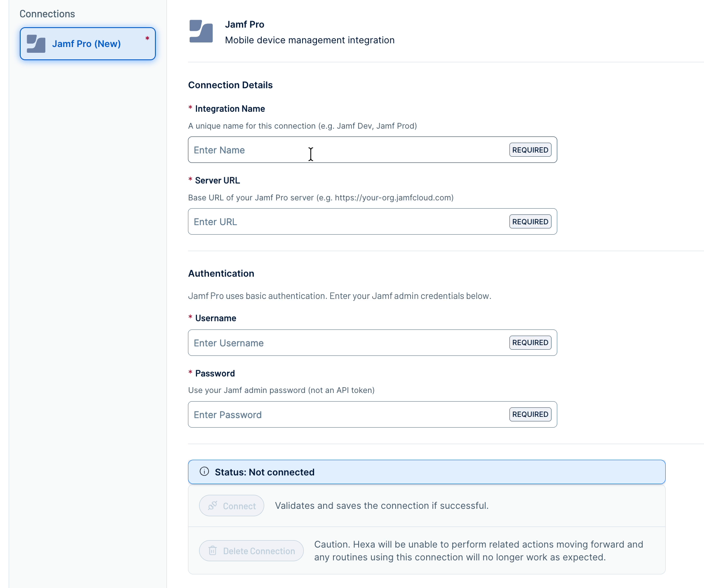Focus the Integration Name input field
Screen dimensions: 704x588
pos(373,150)
